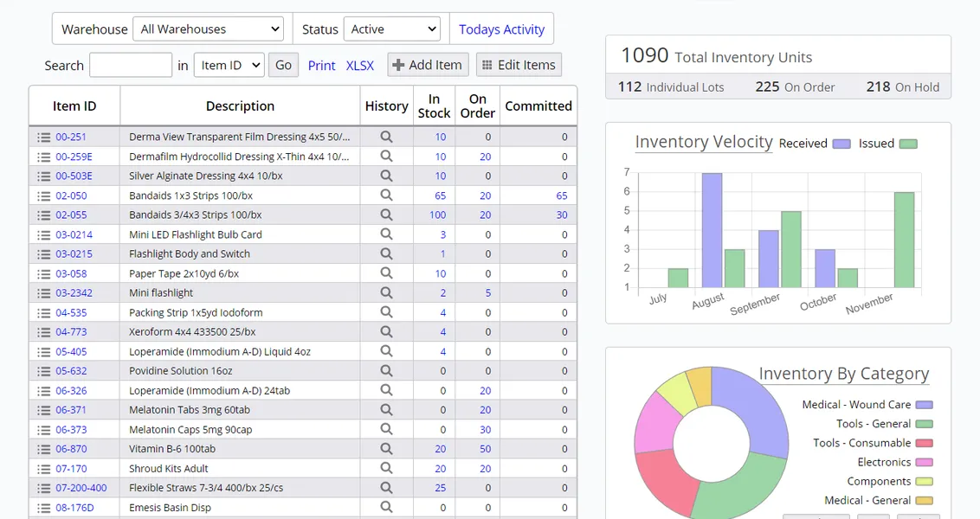Open row menu icon for 06-326
The width and height of the screenshot is (980, 519).
44,391
